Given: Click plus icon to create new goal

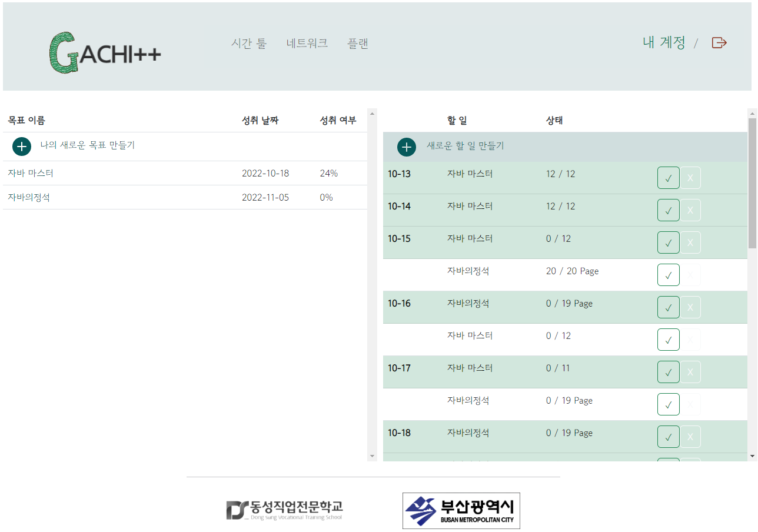Looking at the screenshot, I should (22, 146).
